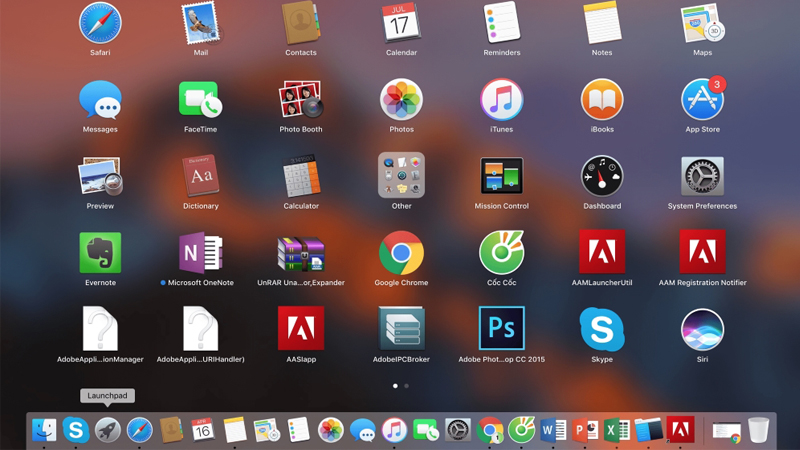
Task: Launch Adobe Photoshop CC 2015
Action: tap(502, 328)
